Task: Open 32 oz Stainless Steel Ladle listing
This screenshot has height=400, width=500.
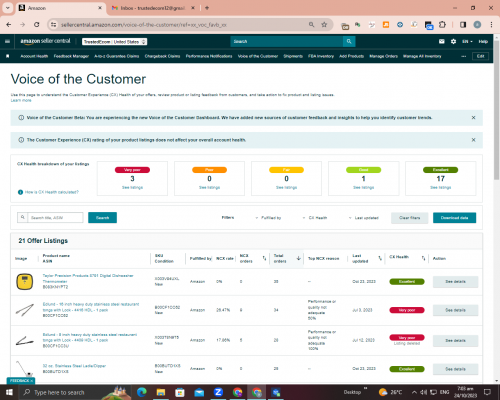Action: point(74,366)
